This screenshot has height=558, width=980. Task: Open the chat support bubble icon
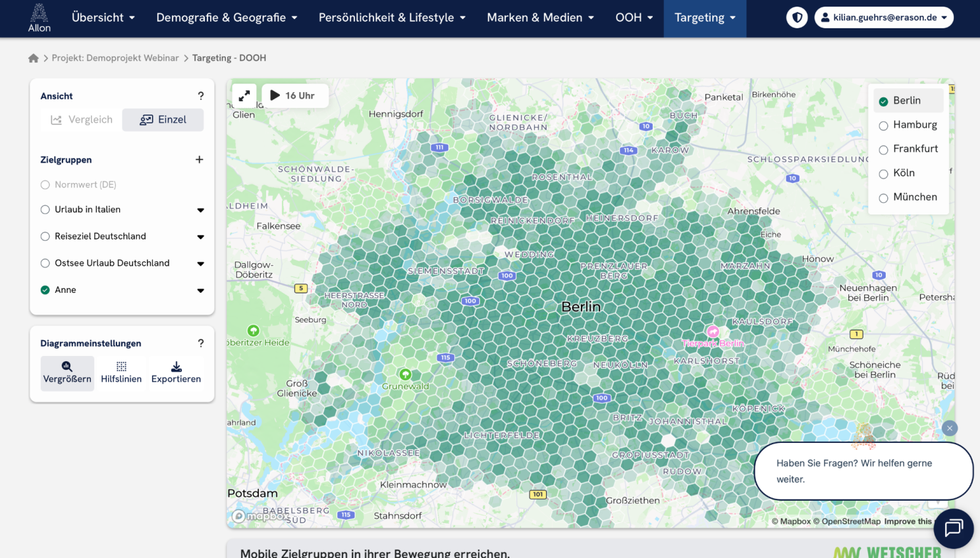point(953,528)
